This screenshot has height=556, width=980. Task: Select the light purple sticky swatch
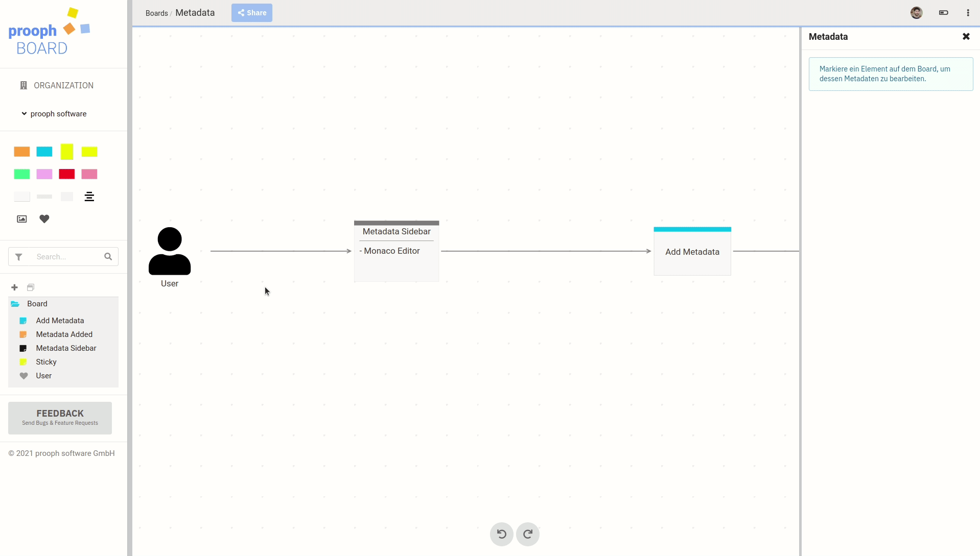point(44,174)
